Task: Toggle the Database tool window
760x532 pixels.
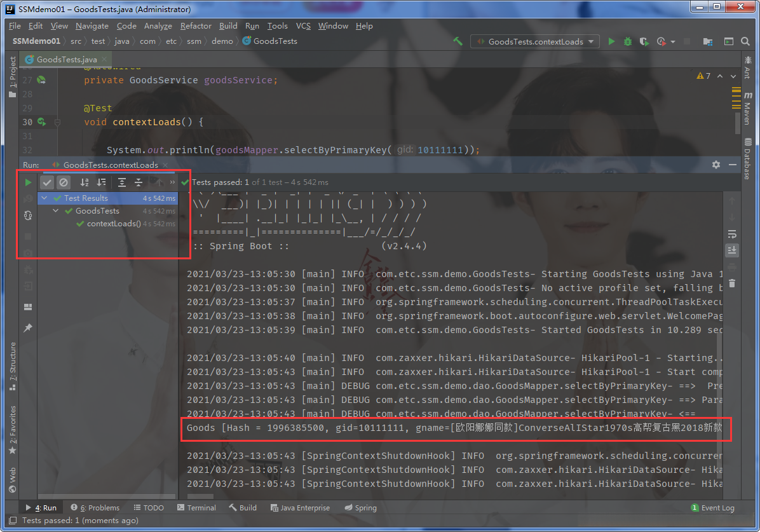Action: (x=747, y=158)
